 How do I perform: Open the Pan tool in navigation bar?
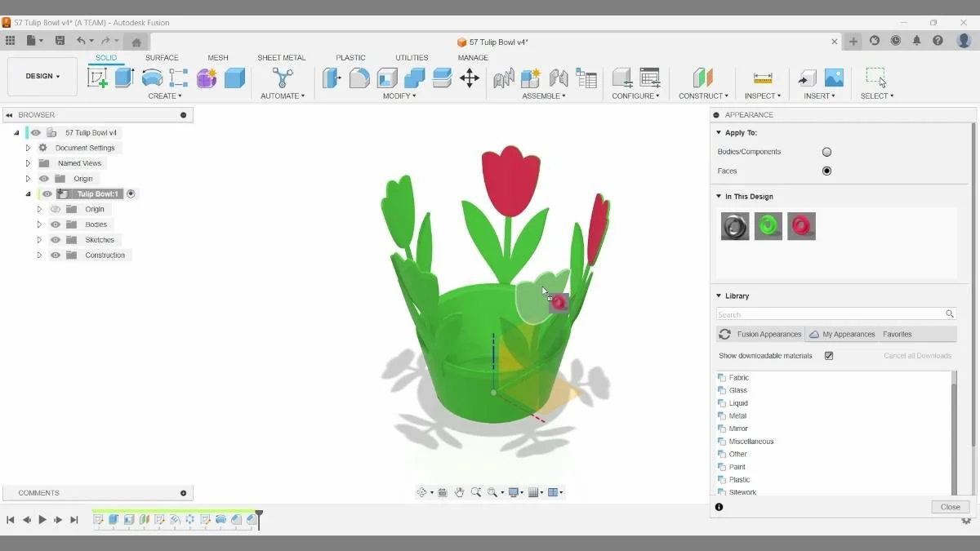click(461, 492)
